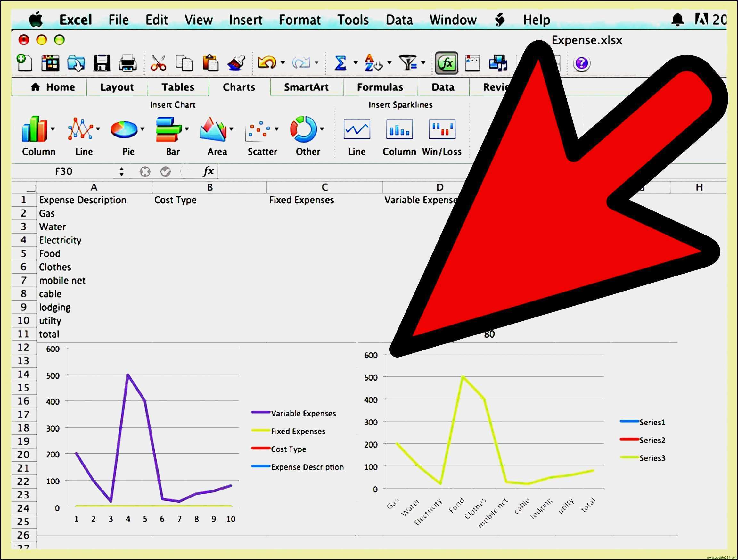Select the Format Painter brush icon
The width and height of the screenshot is (738, 560).
pyautogui.click(x=236, y=63)
